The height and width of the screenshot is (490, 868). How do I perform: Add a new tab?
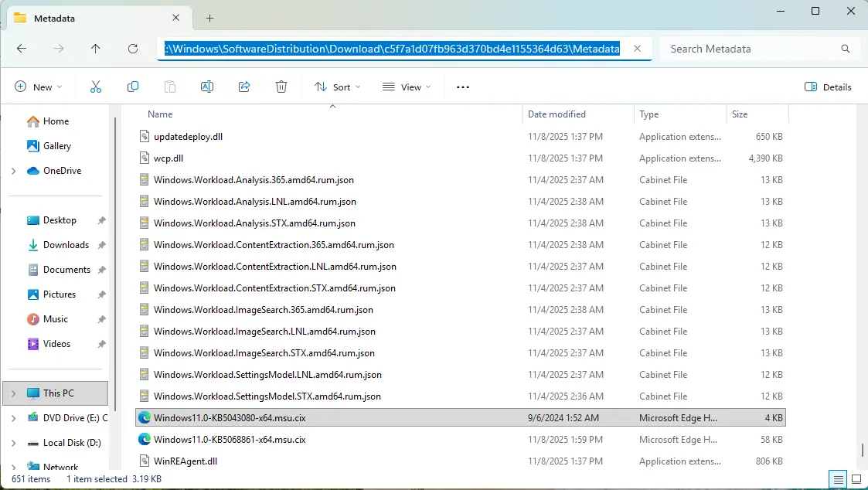pyautogui.click(x=209, y=19)
